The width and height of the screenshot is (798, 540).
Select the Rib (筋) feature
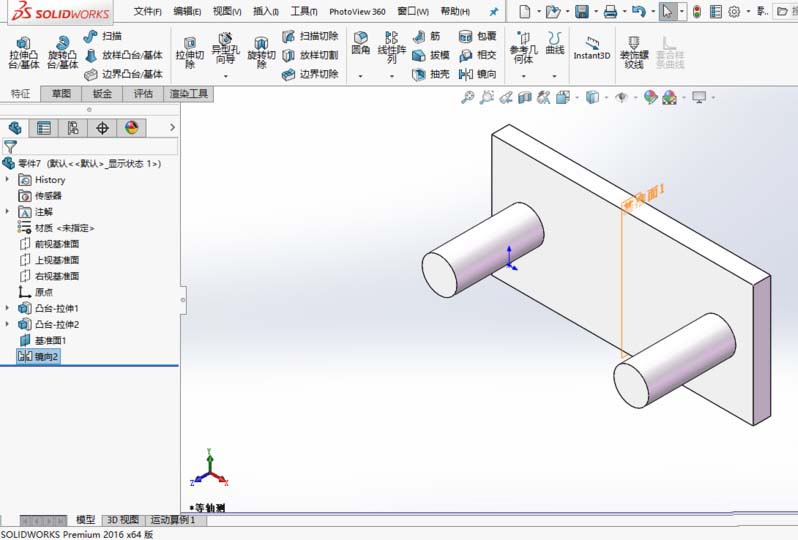tap(426, 36)
